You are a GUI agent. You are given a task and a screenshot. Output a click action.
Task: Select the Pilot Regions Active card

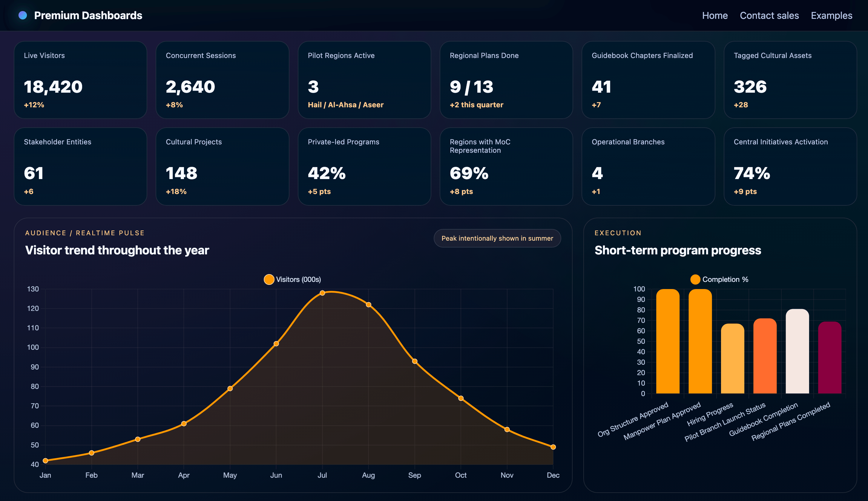(x=364, y=80)
